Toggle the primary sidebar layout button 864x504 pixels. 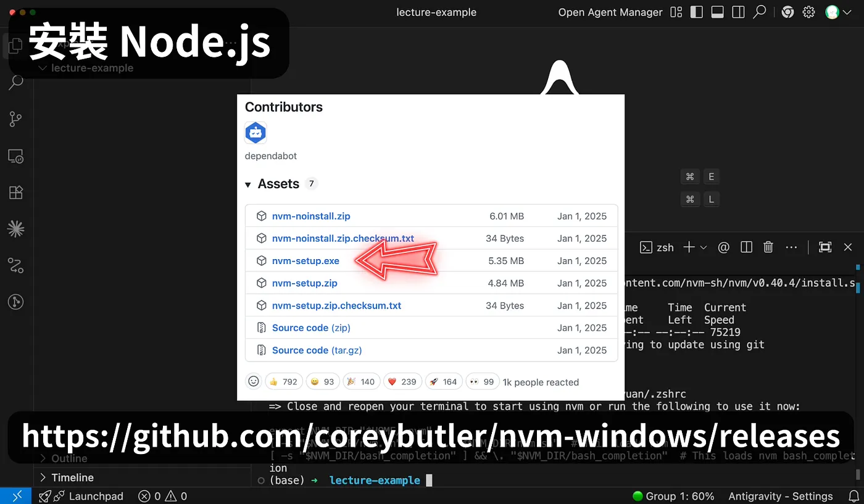pos(697,12)
